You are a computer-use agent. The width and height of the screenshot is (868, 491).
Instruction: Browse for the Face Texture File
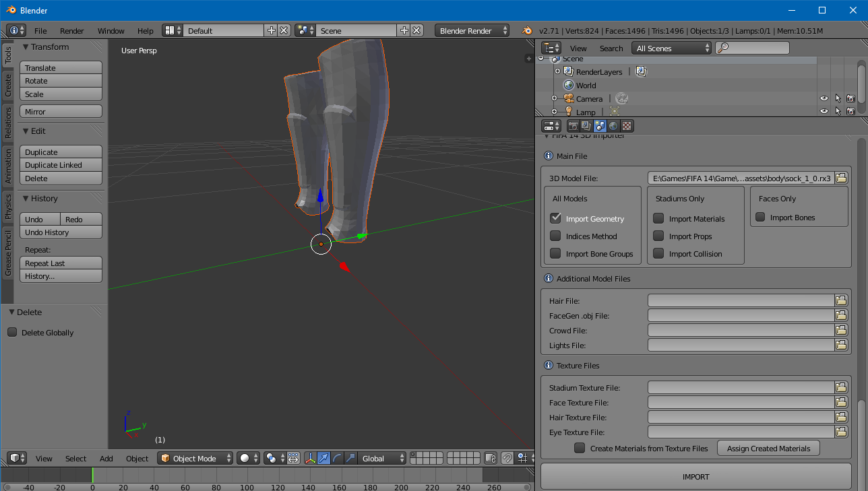click(841, 402)
